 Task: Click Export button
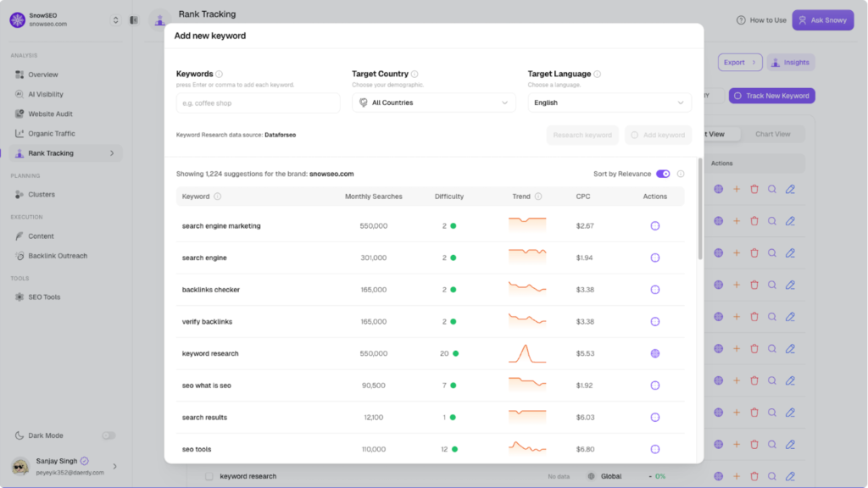[739, 63]
